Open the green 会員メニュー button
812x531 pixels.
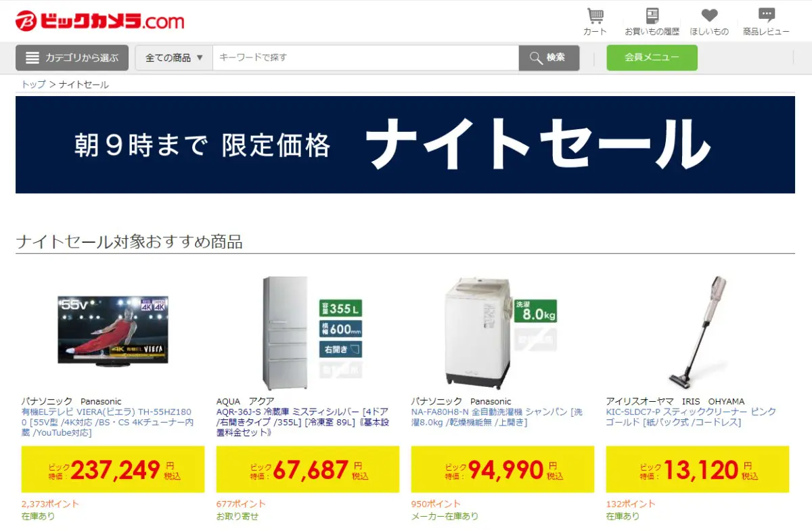tap(652, 57)
